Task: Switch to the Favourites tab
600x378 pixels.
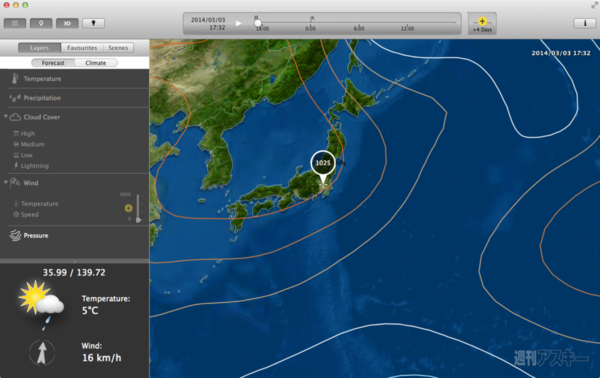Action: 82,48
